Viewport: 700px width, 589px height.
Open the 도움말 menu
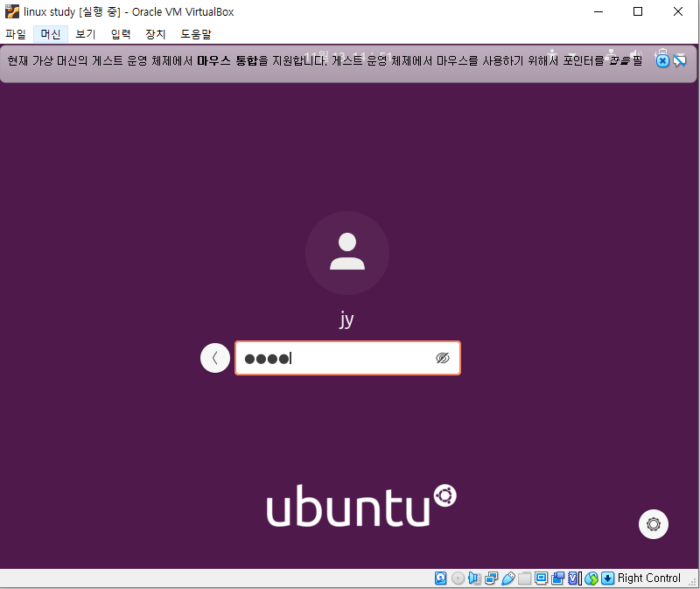(x=195, y=34)
